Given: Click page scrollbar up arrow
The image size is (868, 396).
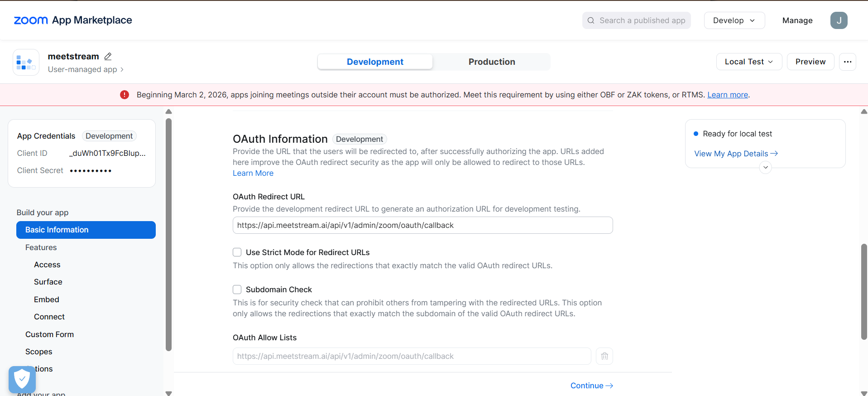Looking at the screenshot, I should click(x=864, y=111).
